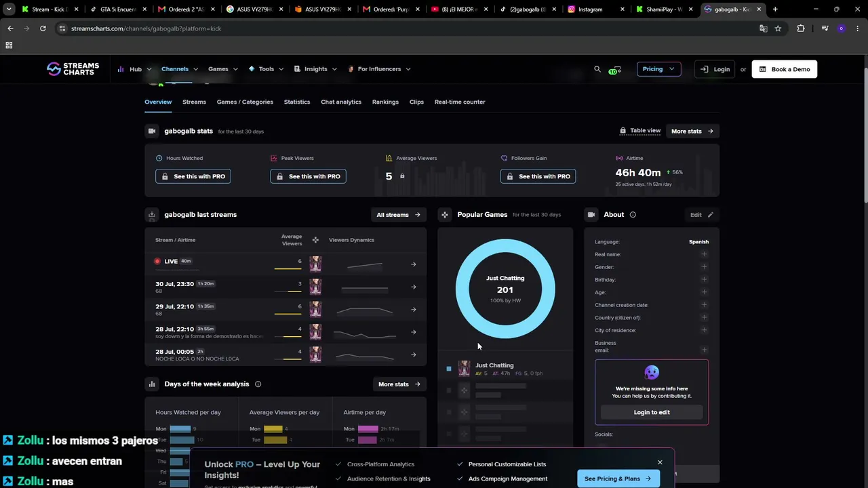Open the site search magnifier icon

(597, 69)
